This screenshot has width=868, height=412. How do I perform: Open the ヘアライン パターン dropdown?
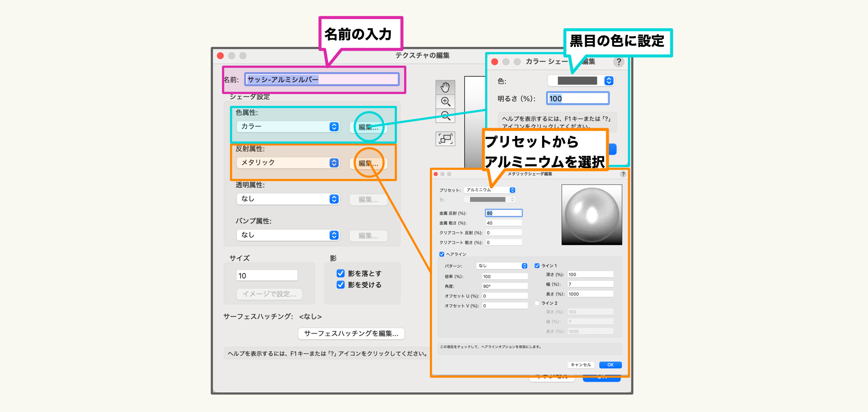tap(502, 266)
